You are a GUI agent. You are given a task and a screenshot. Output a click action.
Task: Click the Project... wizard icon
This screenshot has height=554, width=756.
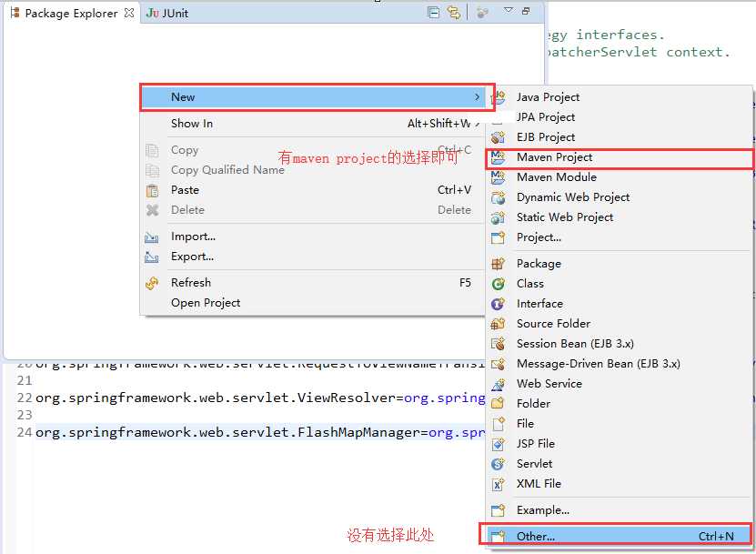click(498, 237)
